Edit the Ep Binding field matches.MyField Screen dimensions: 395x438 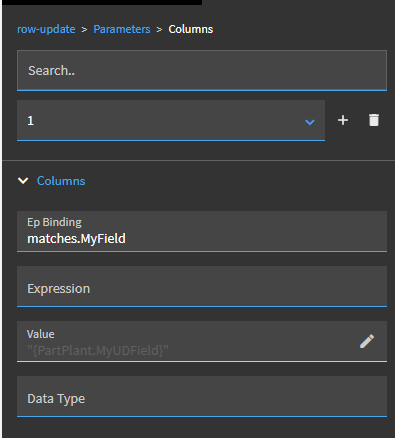click(x=202, y=231)
